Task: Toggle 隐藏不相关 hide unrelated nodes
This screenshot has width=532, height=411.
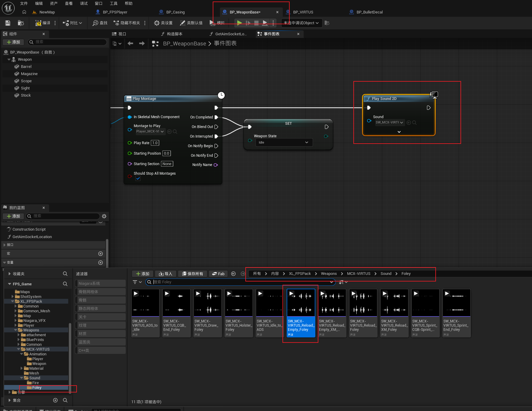Action: coord(127,23)
